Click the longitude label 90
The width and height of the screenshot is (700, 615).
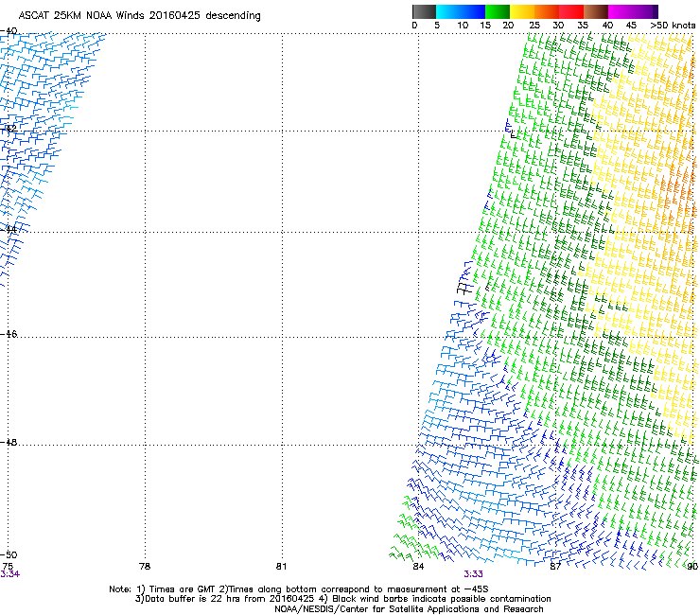pos(692,566)
